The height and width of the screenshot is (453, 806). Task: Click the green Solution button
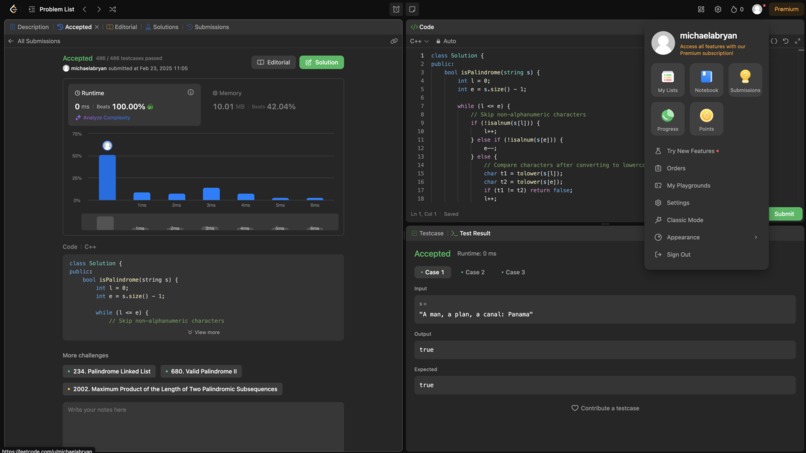pyautogui.click(x=322, y=62)
